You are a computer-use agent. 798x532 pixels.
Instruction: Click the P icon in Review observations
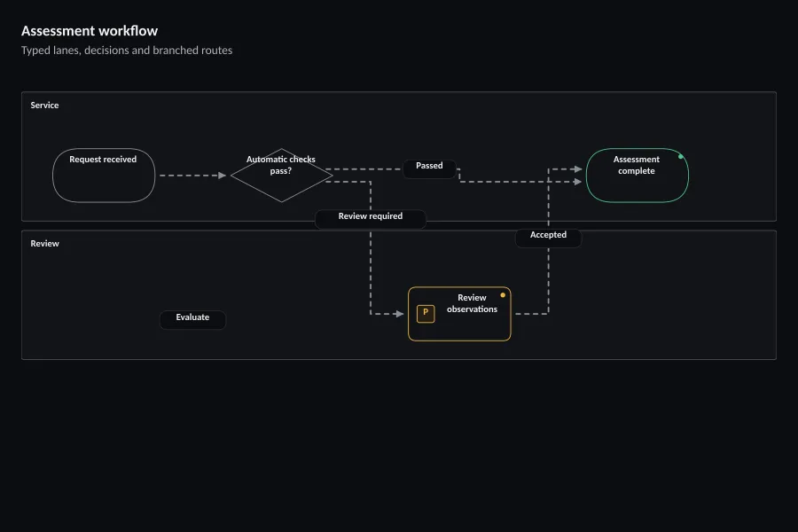pos(426,313)
